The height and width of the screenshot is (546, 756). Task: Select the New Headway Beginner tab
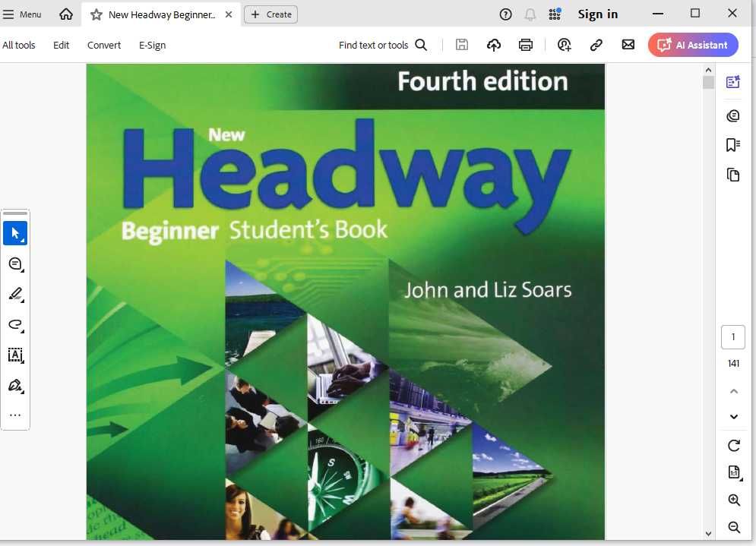(162, 14)
